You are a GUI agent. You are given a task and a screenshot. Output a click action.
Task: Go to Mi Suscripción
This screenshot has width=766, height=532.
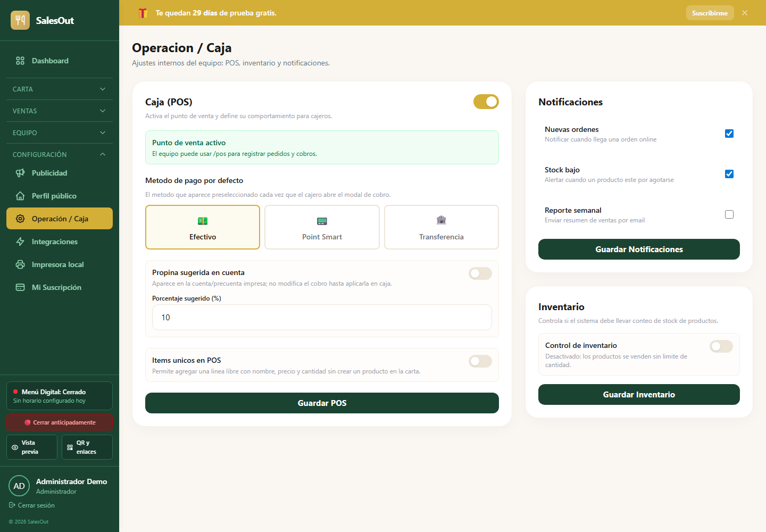(x=60, y=287)
